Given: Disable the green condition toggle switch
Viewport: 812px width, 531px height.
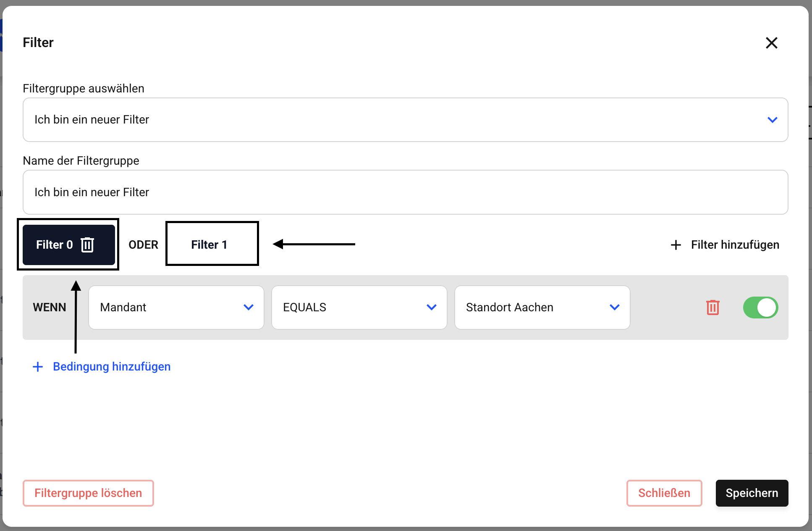Looking at the screenshot, I should [760, 308].
